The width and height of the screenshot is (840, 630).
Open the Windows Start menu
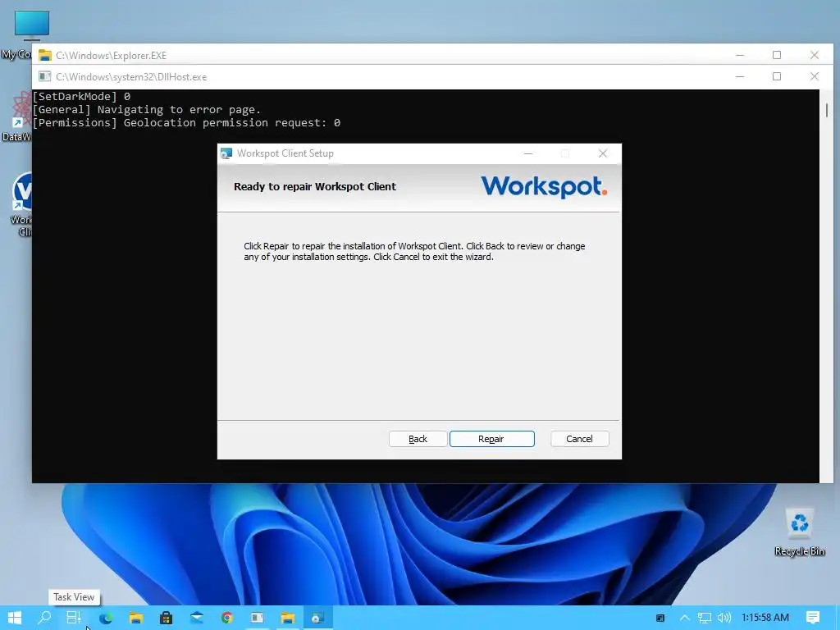pos(15,618)
